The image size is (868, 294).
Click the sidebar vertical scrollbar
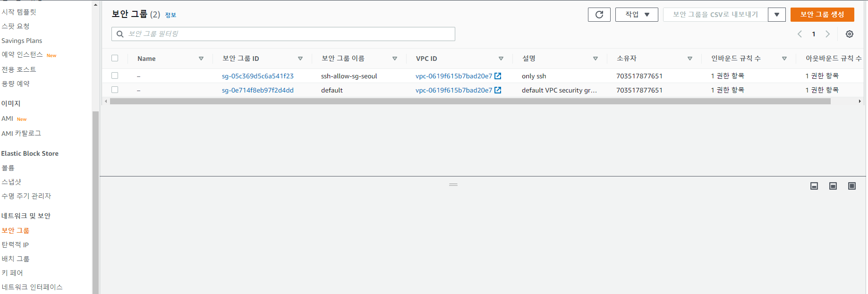coord(96,202)
